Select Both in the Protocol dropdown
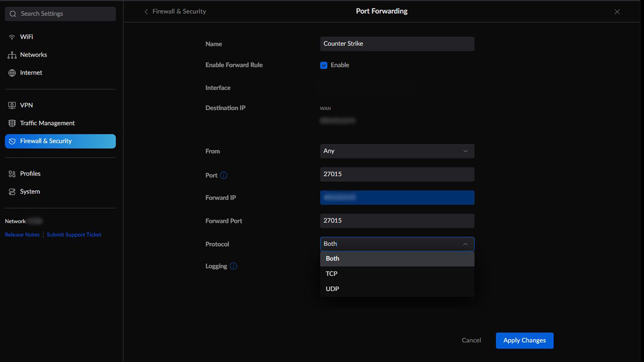Screen dimensions: 644x362 coord(397,258)
